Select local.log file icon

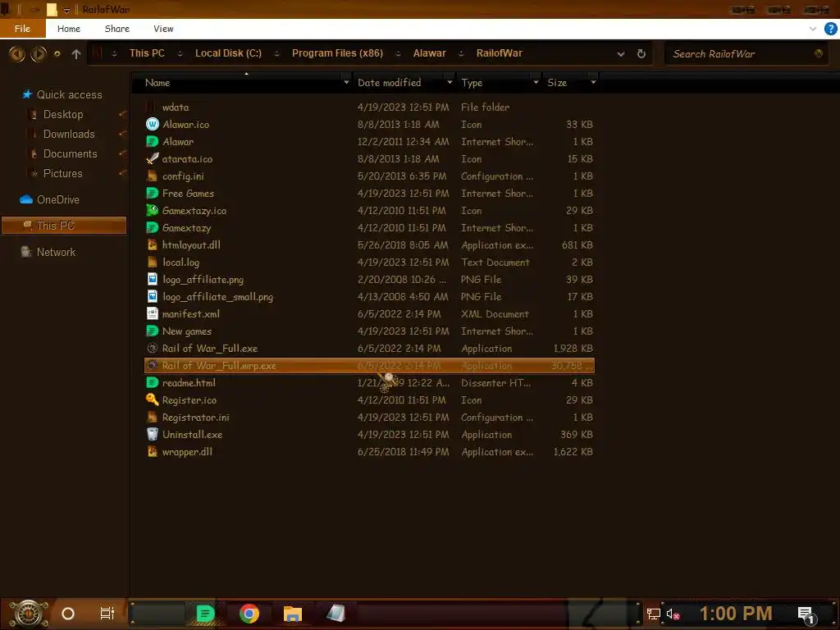[x=152, y=262]
